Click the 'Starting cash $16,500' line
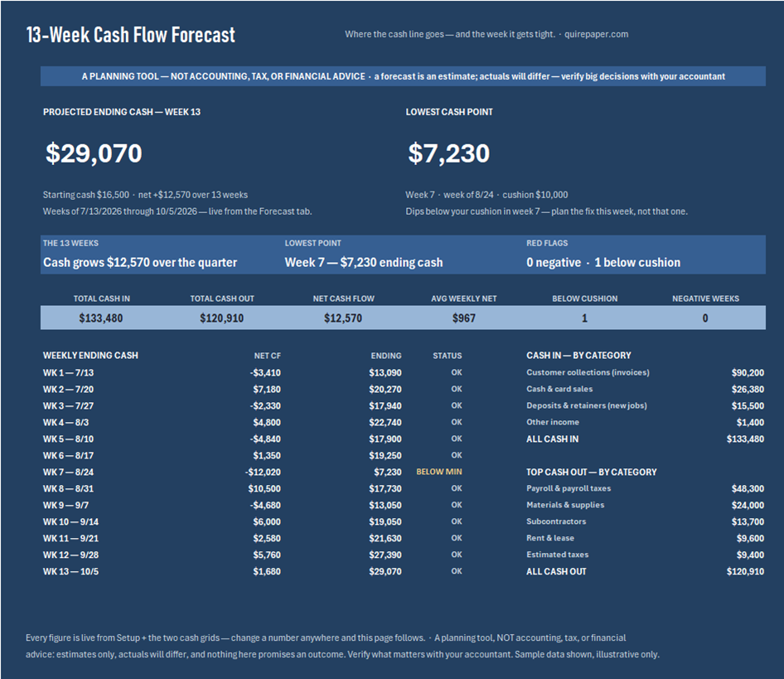Image resolution: width=784 pixels, height=679 pixels. (145, 195)
